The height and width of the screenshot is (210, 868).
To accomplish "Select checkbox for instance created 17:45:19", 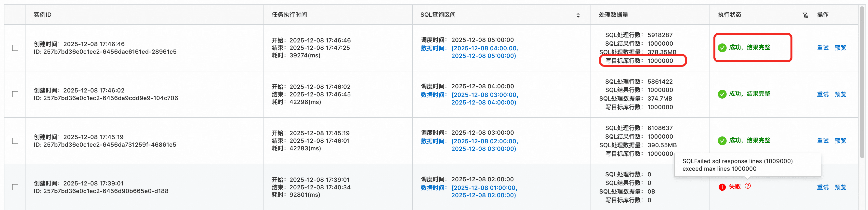I will pyautogui.click(x=15, y=141).
